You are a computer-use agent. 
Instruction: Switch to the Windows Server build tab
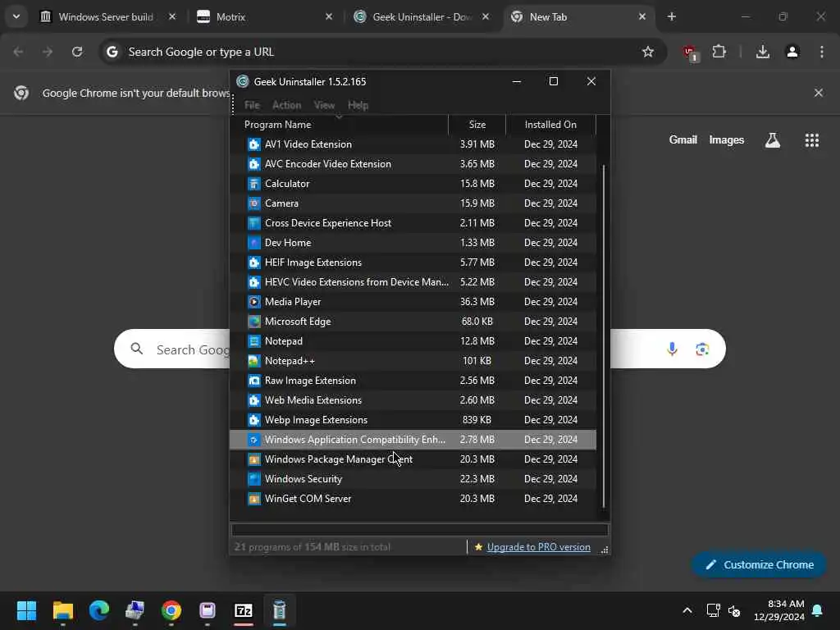(106, 16)
